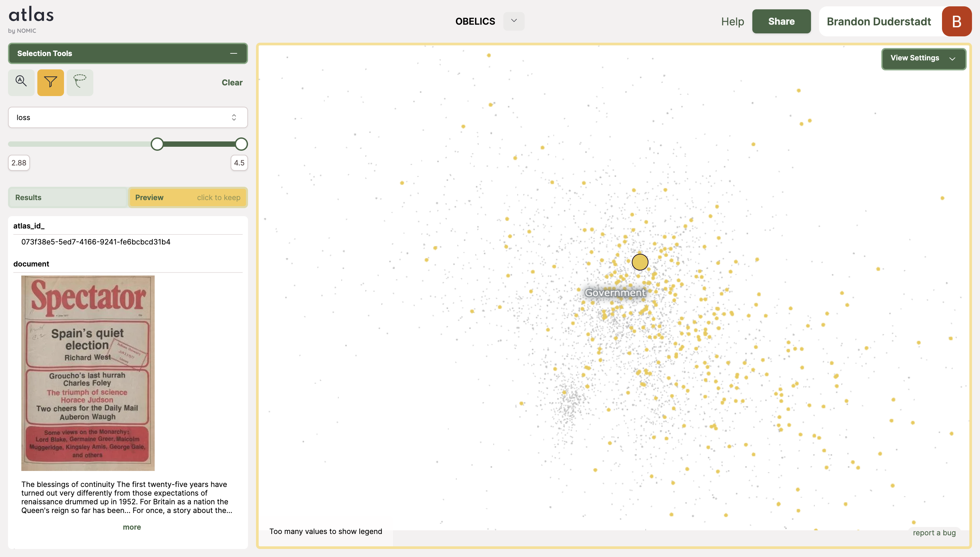Click the left slider handle for loss

click(x=157, y=144)
